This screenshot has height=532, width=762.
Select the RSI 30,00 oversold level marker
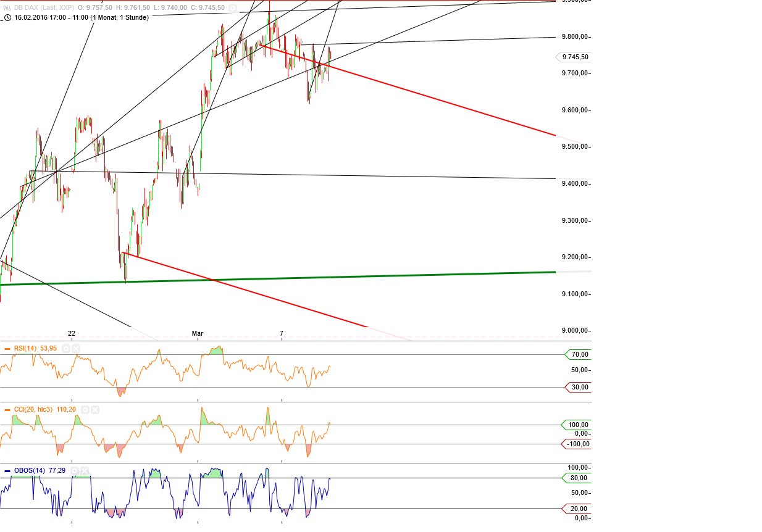[579, 387]
